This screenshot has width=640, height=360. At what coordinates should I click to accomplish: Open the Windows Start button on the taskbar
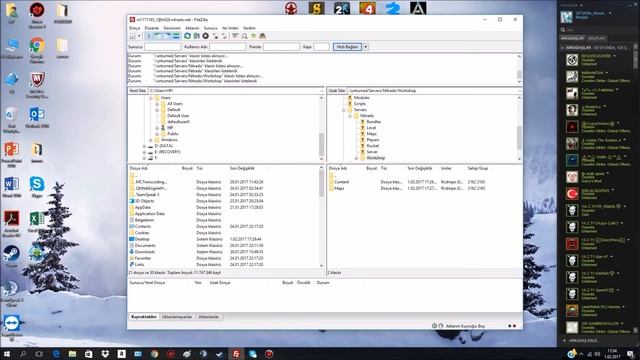click(7, 354)
